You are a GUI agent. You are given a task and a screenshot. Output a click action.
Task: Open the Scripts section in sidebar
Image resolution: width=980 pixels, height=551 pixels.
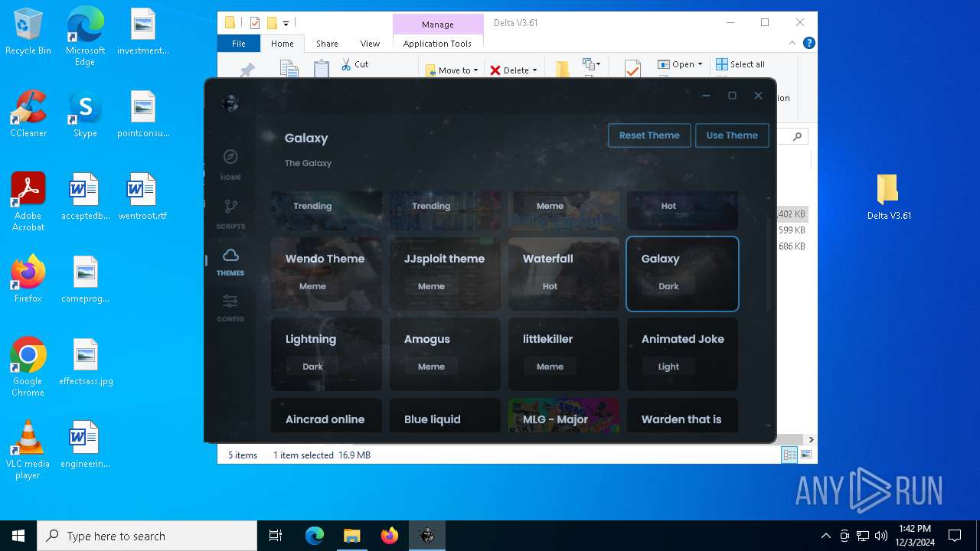pos(230,213)
